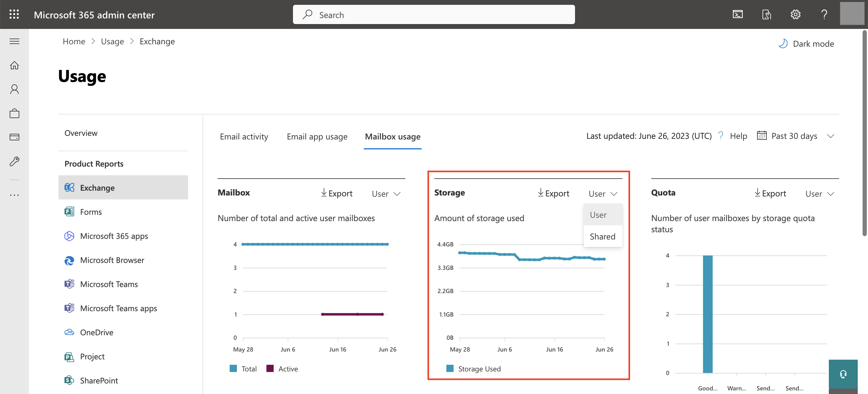Open the document icon in the top bar
Viewport: 868px width, 394px height.
pyautogui.click(x=766, y=14)
